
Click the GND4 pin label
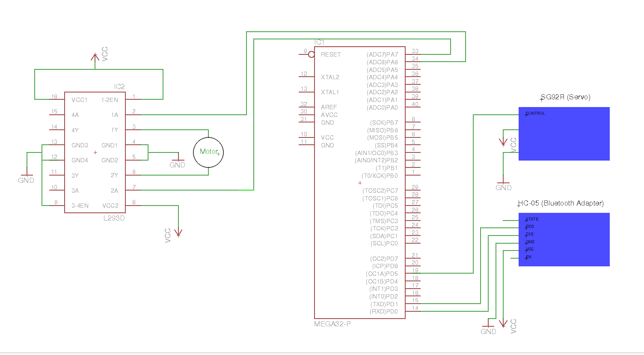tap(80, 160)
